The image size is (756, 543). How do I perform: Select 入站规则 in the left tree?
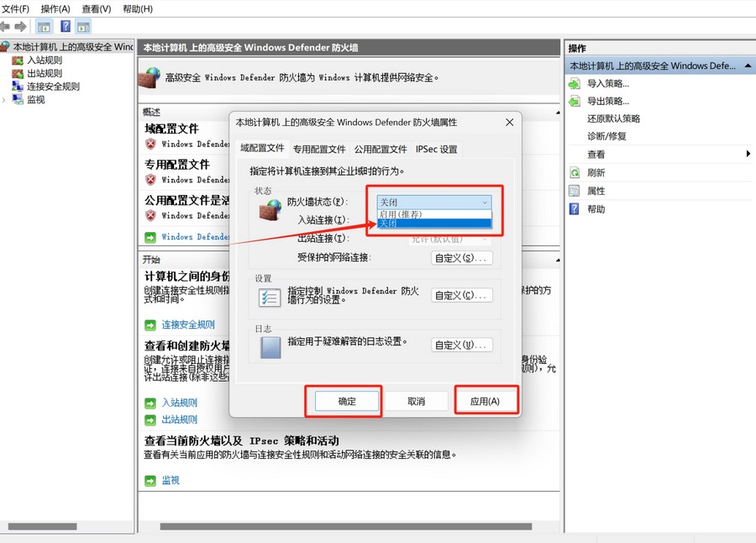(45, 61)
